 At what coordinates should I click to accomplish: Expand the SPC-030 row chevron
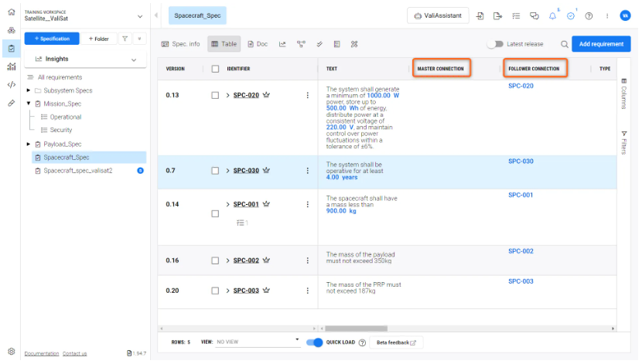(227, 171)
